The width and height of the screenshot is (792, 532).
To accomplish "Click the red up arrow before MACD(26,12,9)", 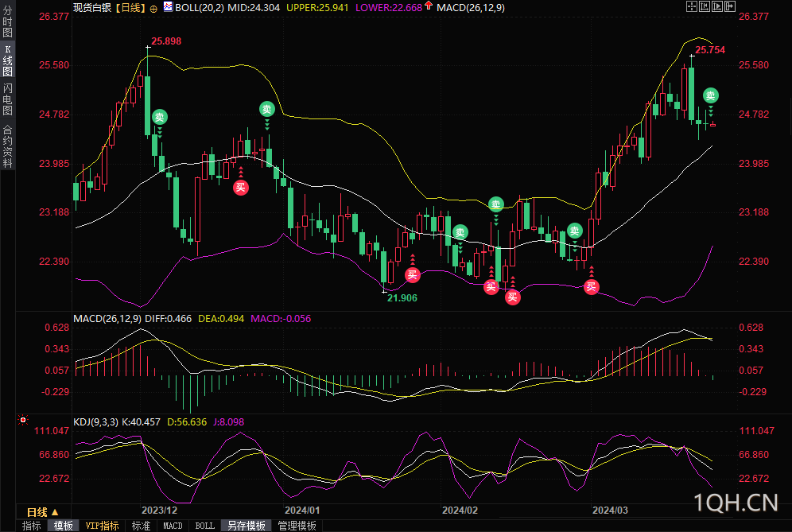I will [x=429, y=6].
